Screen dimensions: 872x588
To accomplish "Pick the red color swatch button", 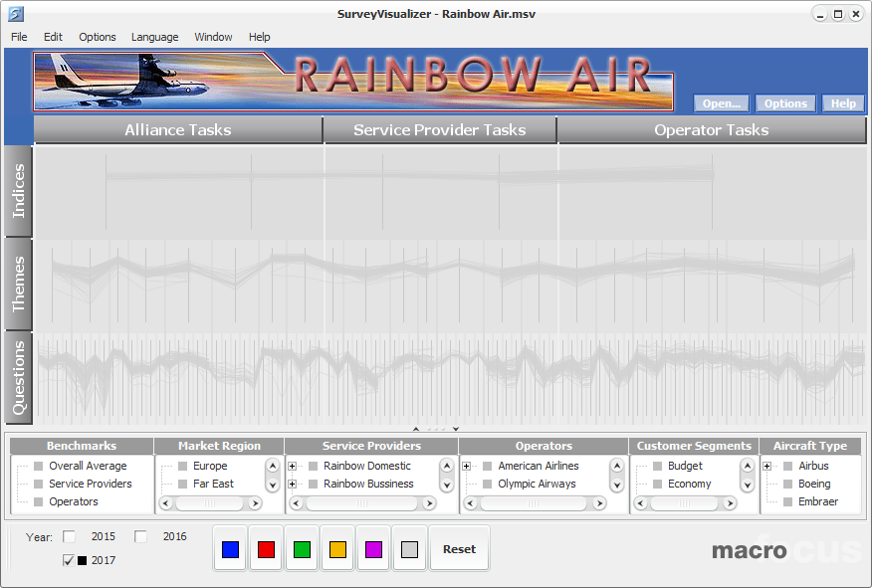I will point(267,549).
